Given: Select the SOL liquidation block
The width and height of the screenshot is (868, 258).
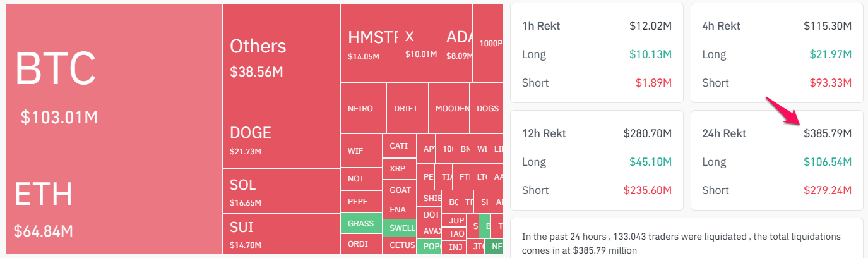Looking at the screenshot, I should tap(281, 191).
